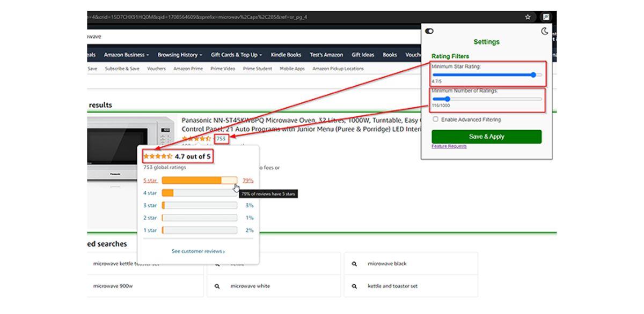Open Test's Amazon nav item

click(326, 55)
